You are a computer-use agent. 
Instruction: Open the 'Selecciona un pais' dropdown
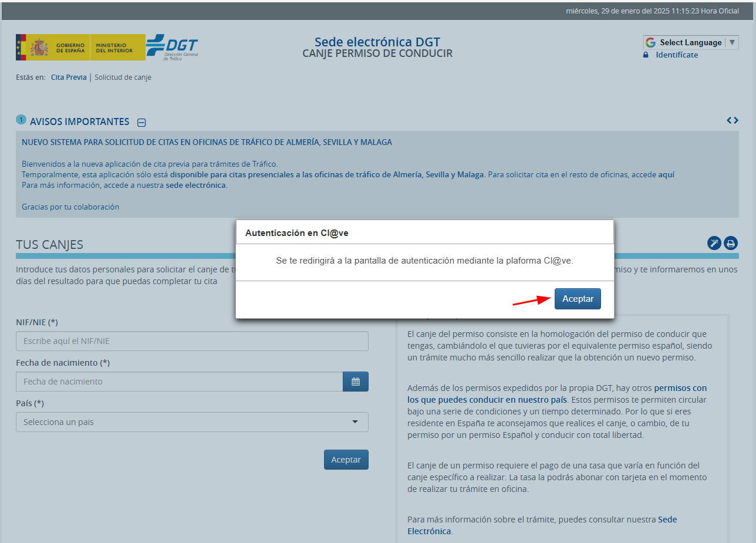(x=192, y=422)
